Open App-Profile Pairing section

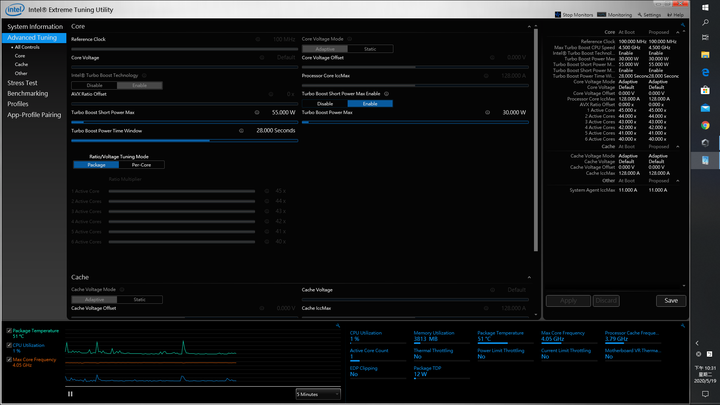[34, 115]
